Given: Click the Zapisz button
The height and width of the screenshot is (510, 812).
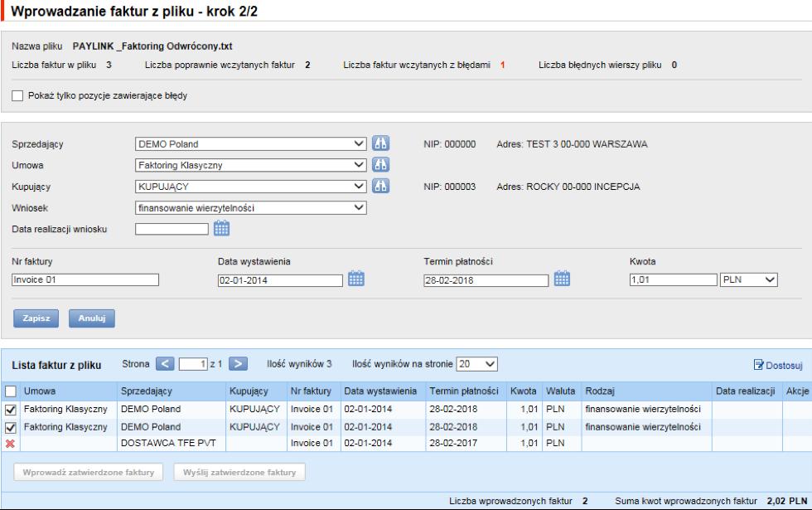Looking at the screenshot, I should (x=36, y=318).
